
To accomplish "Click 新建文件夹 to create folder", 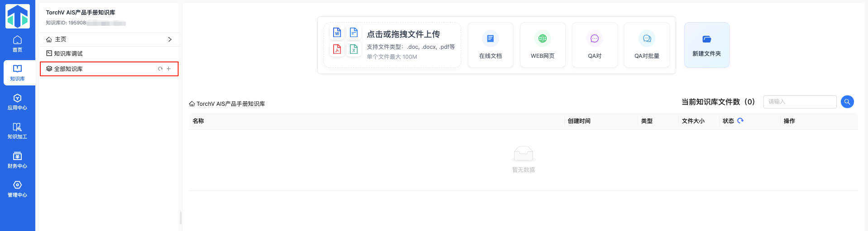I will [x=707, y=45].
